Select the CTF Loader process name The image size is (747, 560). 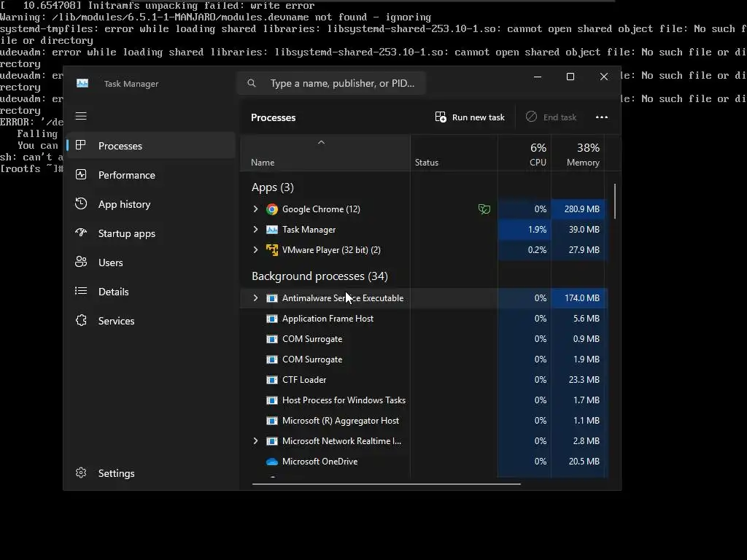tap(304, 380)
